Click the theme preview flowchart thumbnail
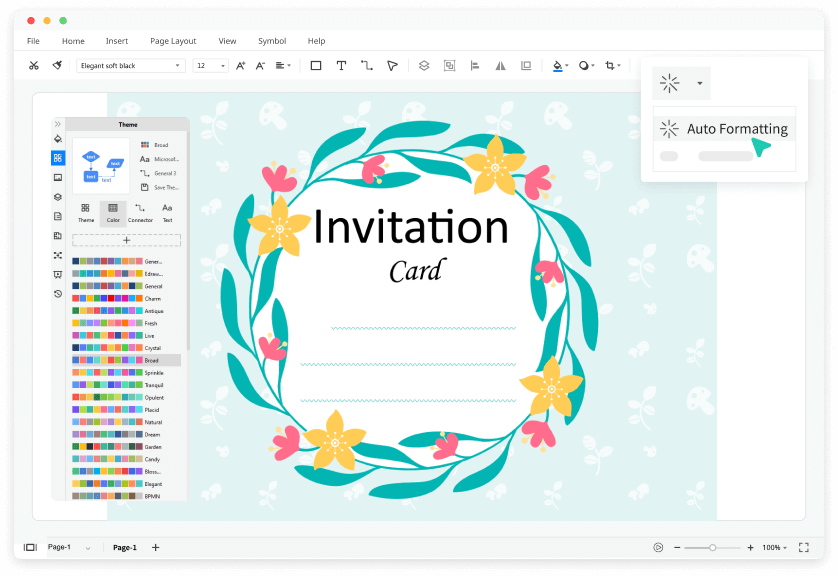Screen dimensions: 838x576 [101, 166]
